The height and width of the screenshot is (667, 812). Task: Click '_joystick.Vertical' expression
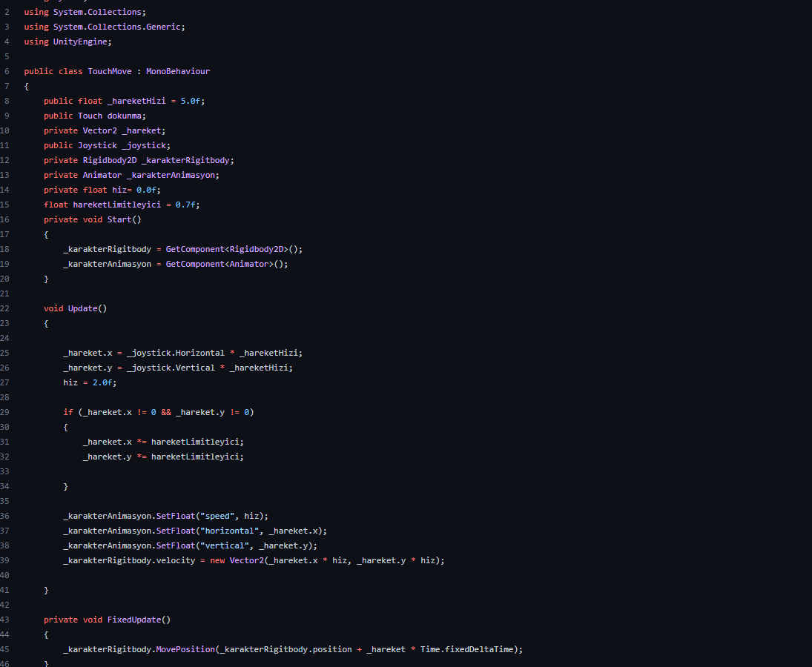pos(171,368)
